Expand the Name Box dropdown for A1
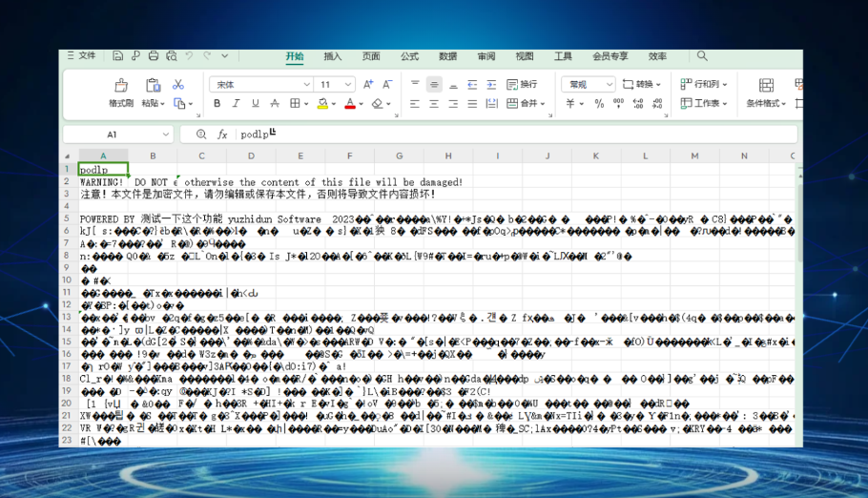Viewport: 868px width, 498px height. point(166,135)
